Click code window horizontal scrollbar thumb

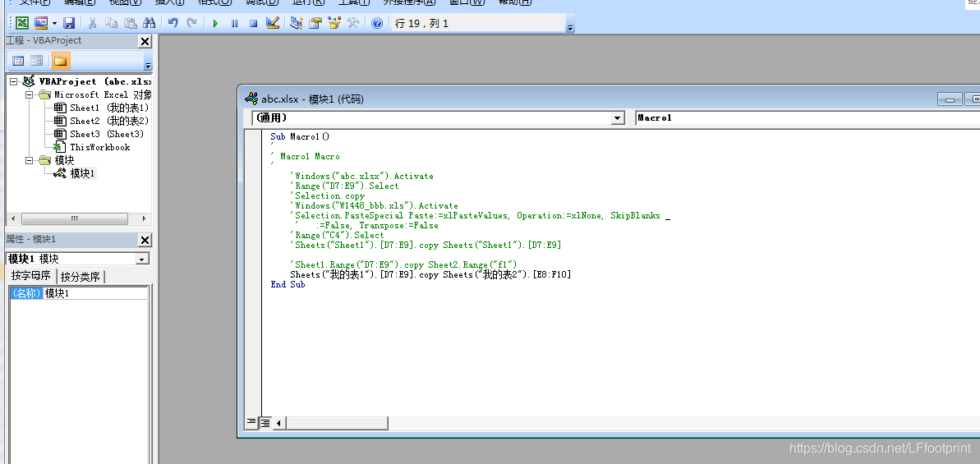pos(337,423)
